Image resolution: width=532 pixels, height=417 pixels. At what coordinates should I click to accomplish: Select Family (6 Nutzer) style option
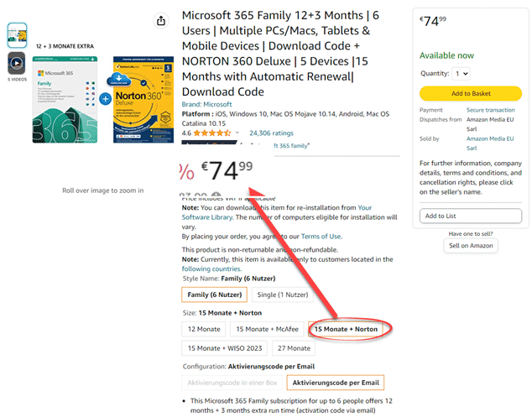(215, 295)
